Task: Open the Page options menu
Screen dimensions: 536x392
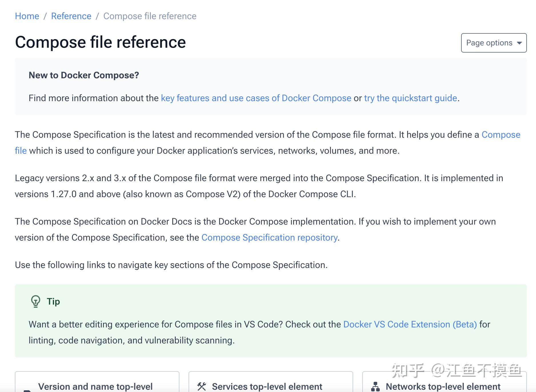Action: click(x=493, y=43)
